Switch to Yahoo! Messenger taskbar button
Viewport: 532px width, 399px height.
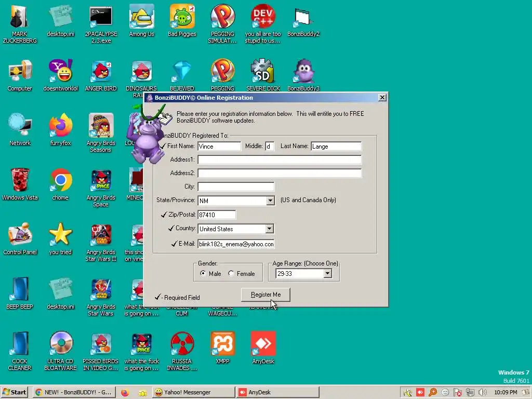click(193, 392)
